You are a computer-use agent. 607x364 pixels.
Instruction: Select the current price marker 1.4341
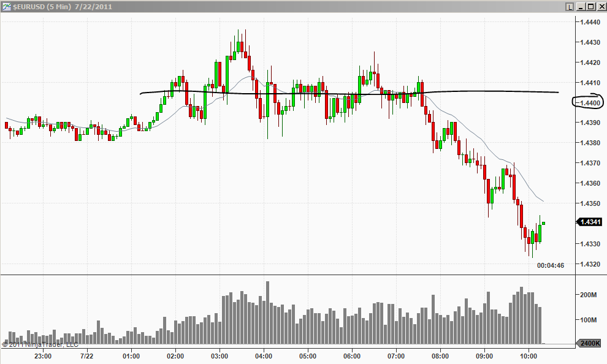[589, 222]
